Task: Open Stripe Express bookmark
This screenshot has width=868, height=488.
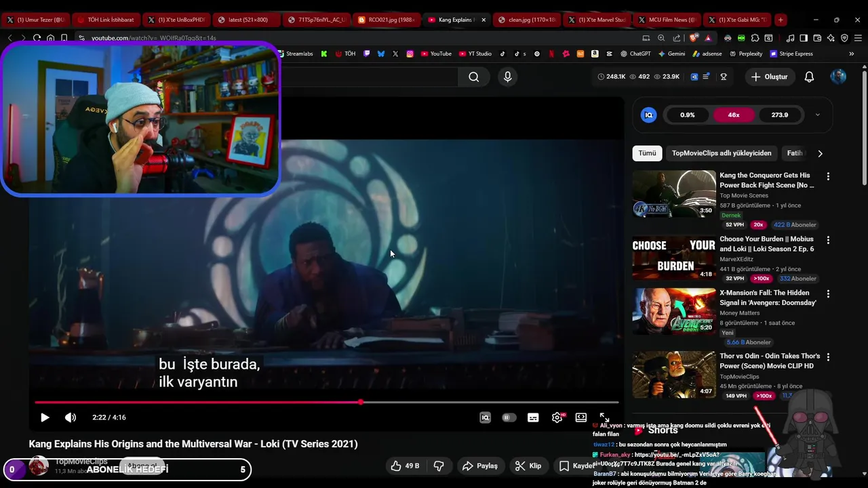Action: pyautogui.click(x=791, y=54)
